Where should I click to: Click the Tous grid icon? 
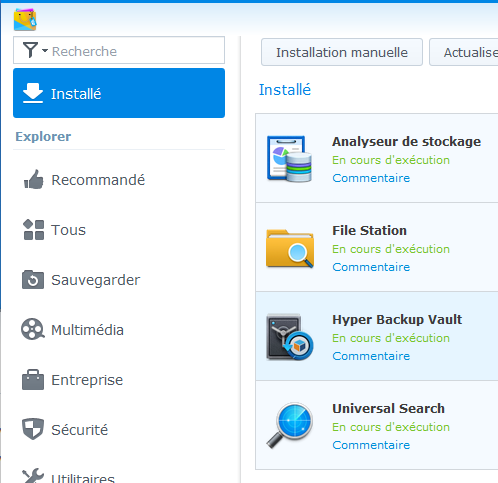pyautogui.click(x=34, y=230)
